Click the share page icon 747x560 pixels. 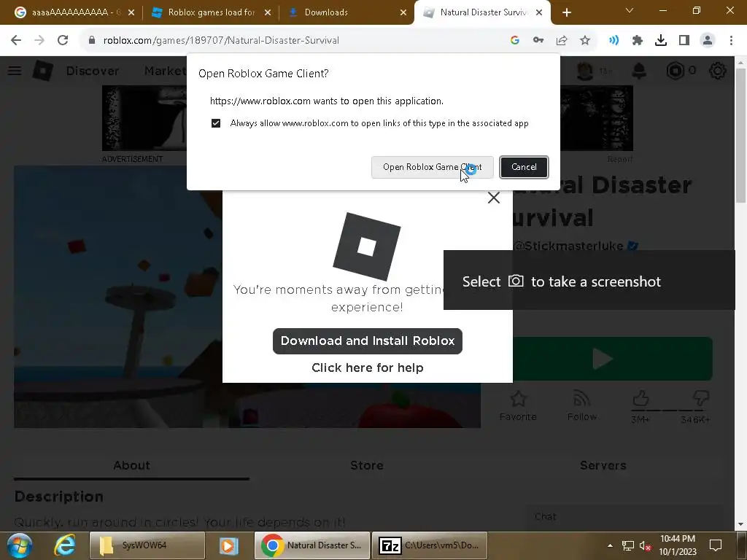point(562,41)
